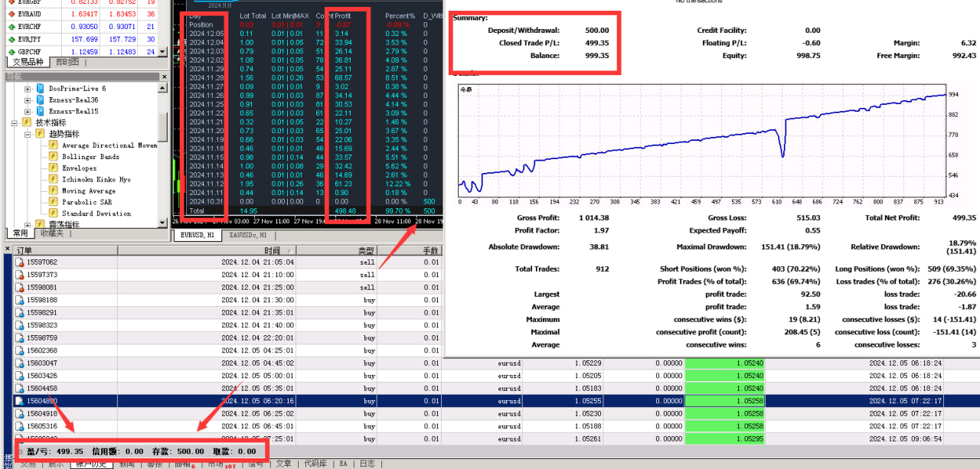Click the EURAUD down-arrow symbol icon
Screen dimensions: 980x469
(11, 14)
